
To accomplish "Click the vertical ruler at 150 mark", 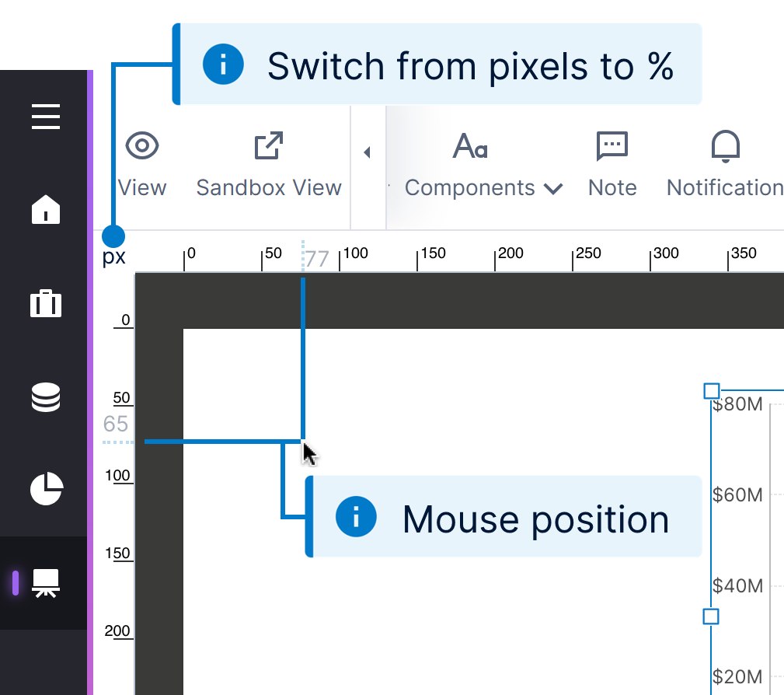I will [x=122, y=554].
